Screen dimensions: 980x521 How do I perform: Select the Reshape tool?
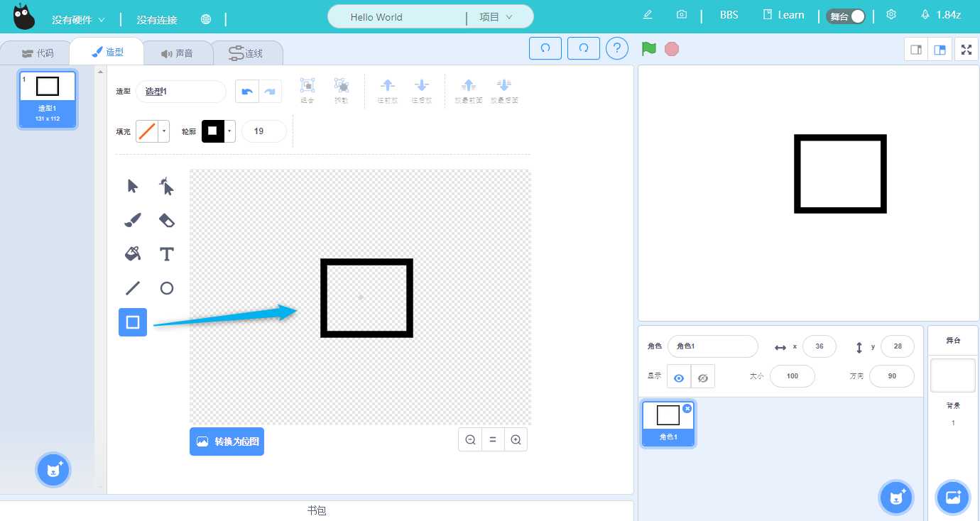click(x=166, y=186)
